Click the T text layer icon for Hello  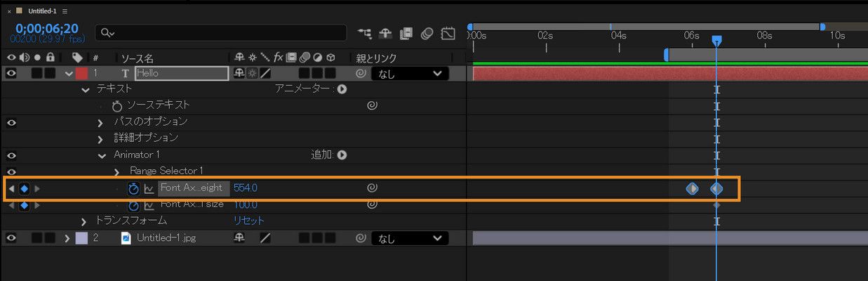(126, 73)
